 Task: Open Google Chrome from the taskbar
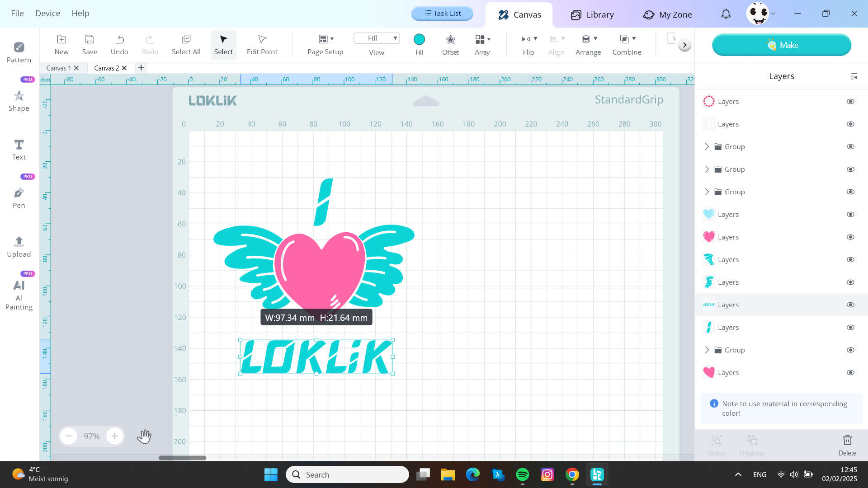(572, 474)
